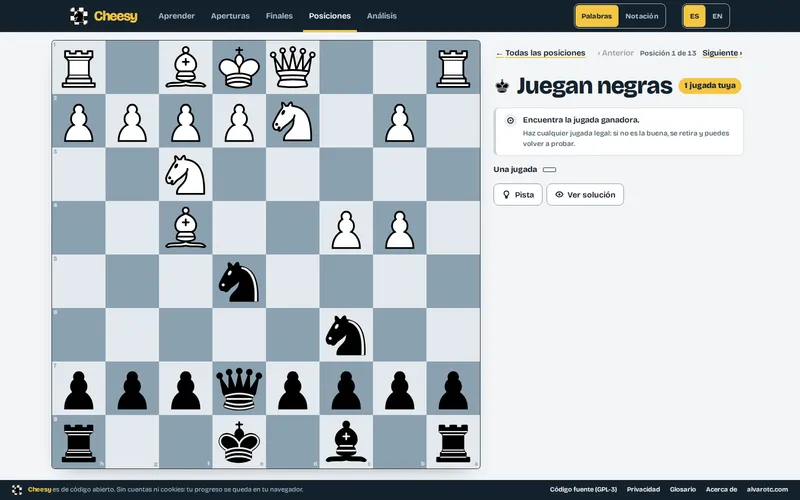The image size is (800, 500).
Task: Open the Análisis tab
Action: pos(382,16)
